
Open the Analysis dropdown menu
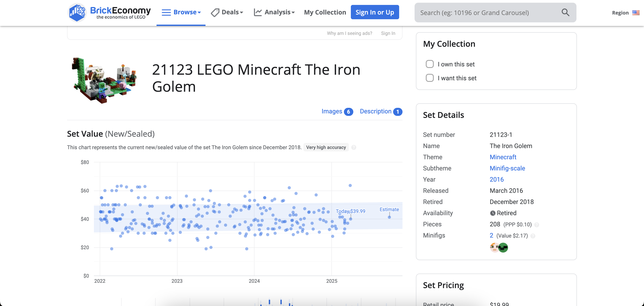point(274,12)
